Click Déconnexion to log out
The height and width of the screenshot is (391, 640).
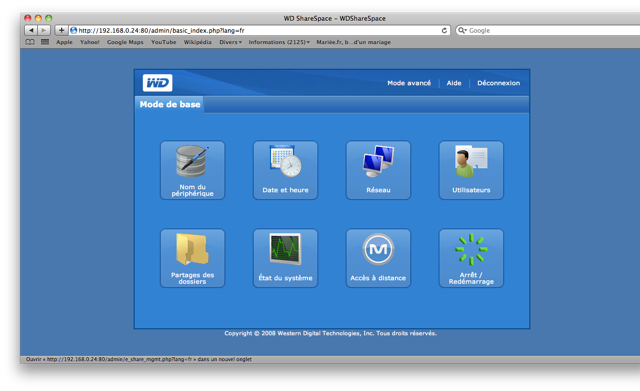click(x=498, y=83)
